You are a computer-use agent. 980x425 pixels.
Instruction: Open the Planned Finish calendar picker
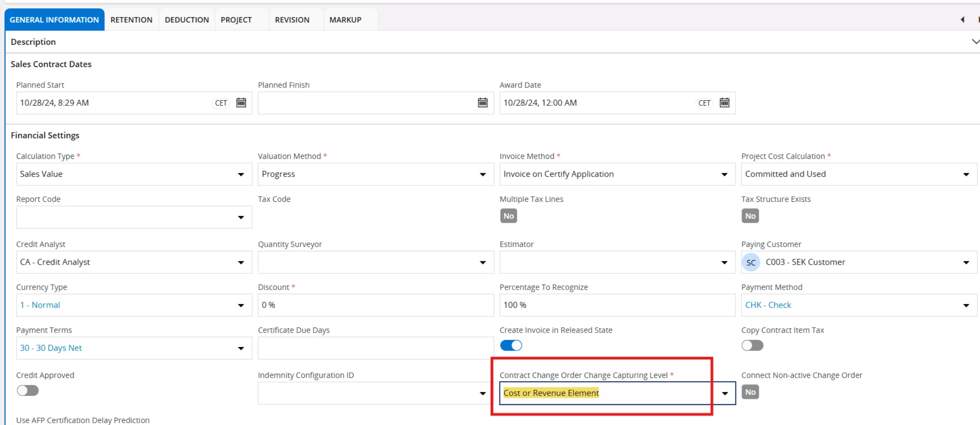pyautogui.click(x=482, y=103)
